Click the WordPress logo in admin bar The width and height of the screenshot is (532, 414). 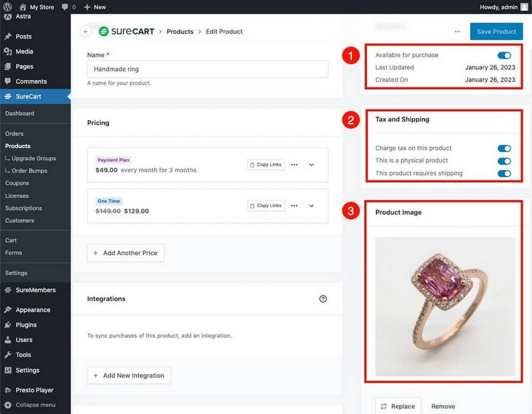click(x=7, y=7)
